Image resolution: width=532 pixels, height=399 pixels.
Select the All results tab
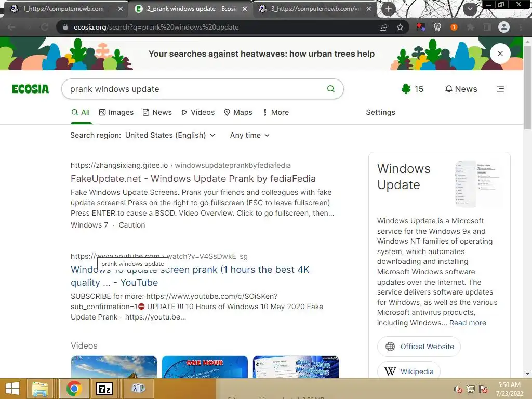pyautogui.click(x=81, y=112)
